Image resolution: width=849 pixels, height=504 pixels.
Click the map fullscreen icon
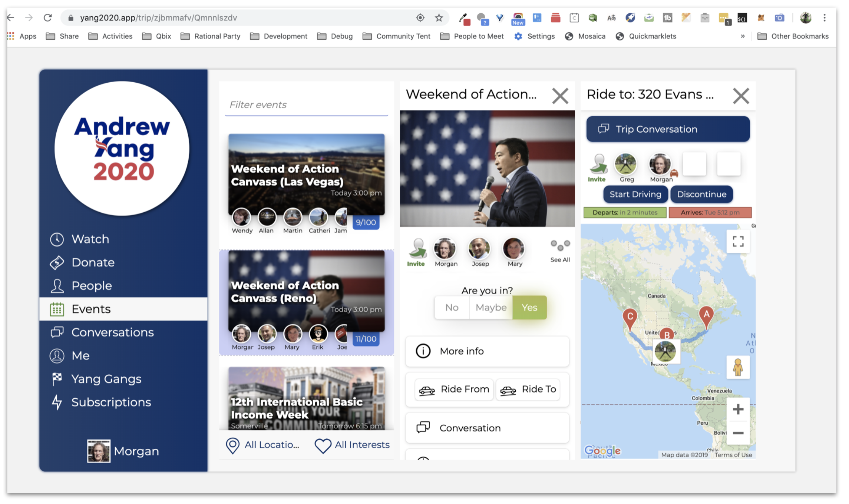click(738, 242)
